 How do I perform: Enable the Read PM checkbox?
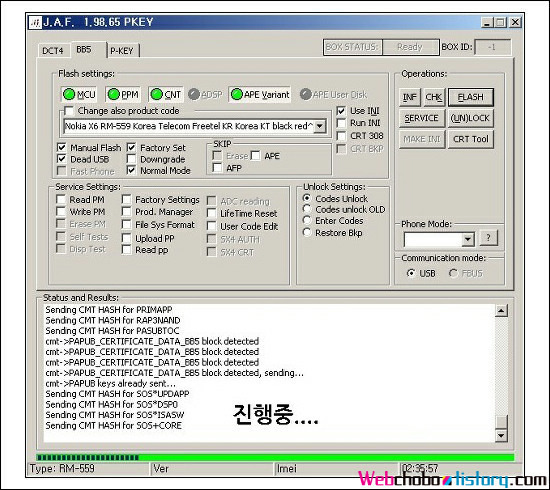tap(61, 200)
